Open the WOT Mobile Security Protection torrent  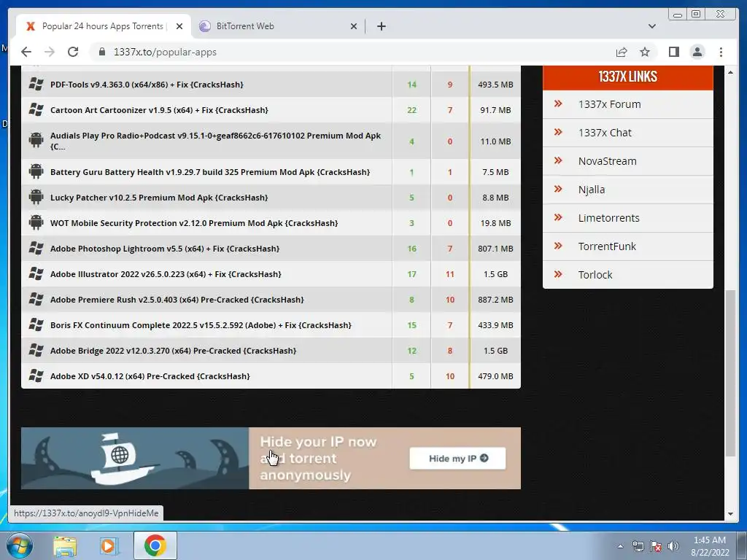(194, 223)
